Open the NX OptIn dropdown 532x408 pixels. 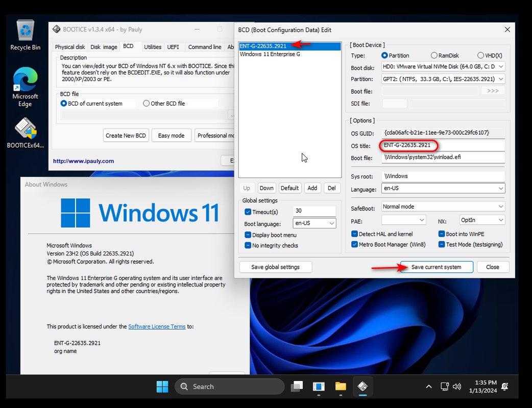point(482,220)
